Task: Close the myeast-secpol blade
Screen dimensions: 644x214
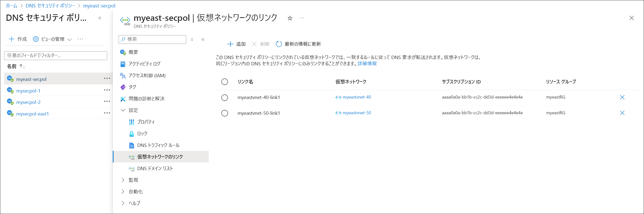Action: (631, 18)
